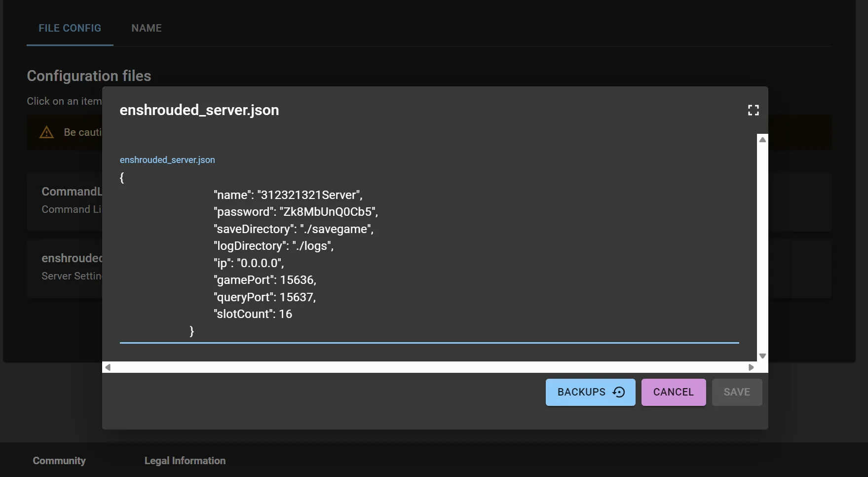Place cursor in "name": "312321321Server" line

[x=288, y=195]
